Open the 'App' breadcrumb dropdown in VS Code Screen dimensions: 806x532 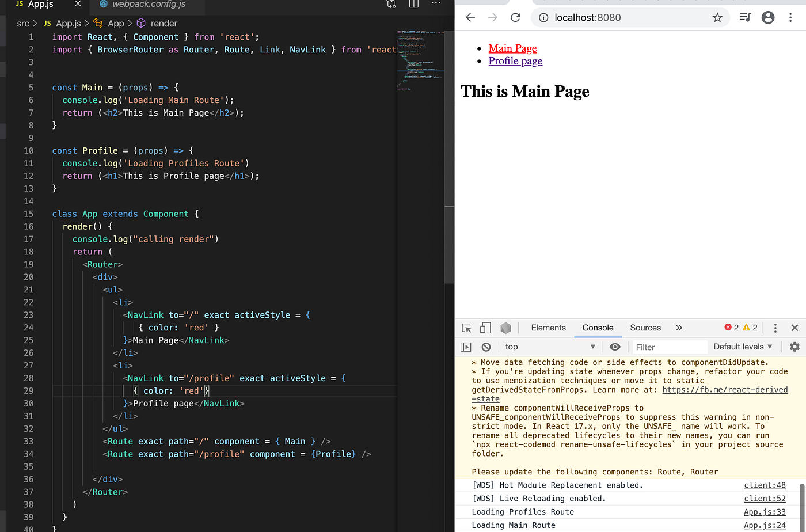click(116, 23)
